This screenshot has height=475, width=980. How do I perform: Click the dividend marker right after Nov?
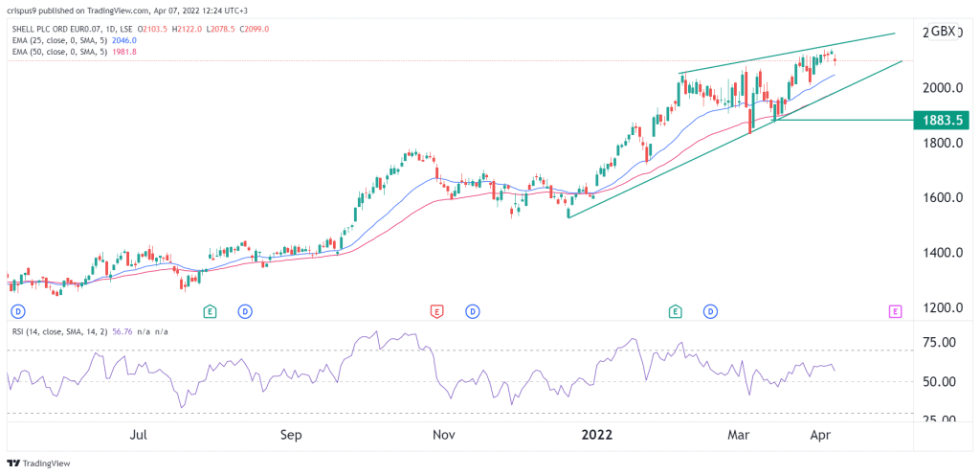pos(473,310)
